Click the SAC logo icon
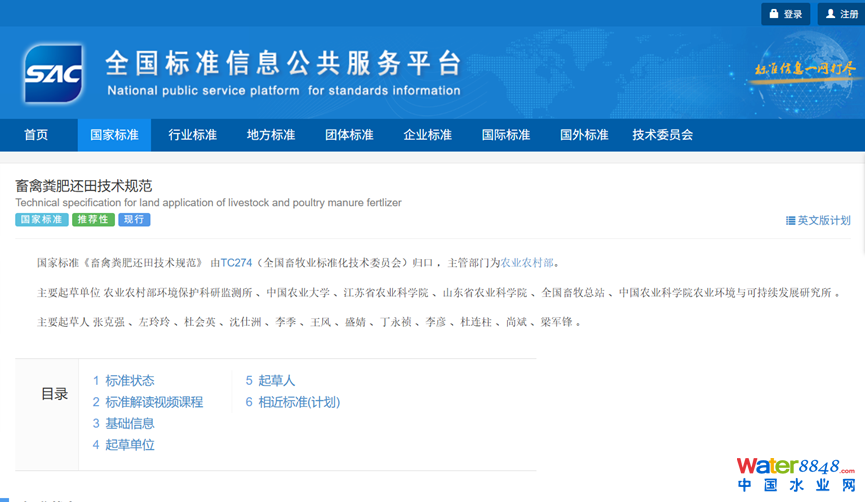Viewport: 865px width, 502px height. click(x=54, y=74)
